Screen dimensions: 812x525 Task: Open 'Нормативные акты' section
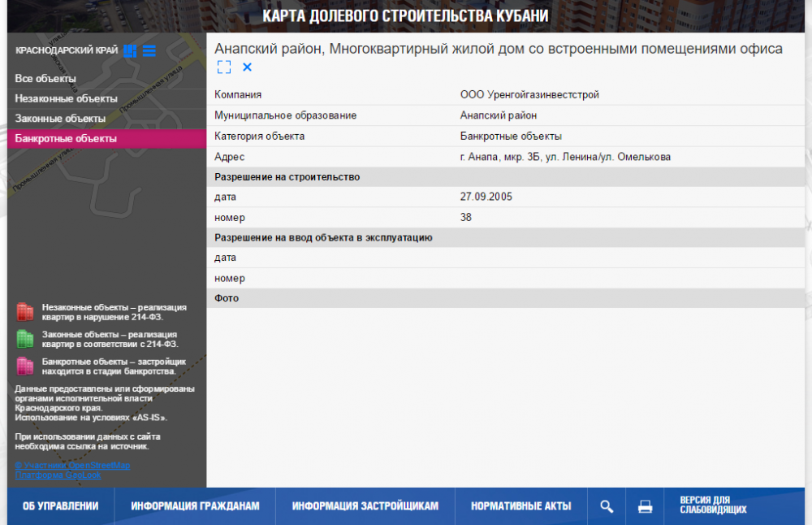(x=521, y=506)
